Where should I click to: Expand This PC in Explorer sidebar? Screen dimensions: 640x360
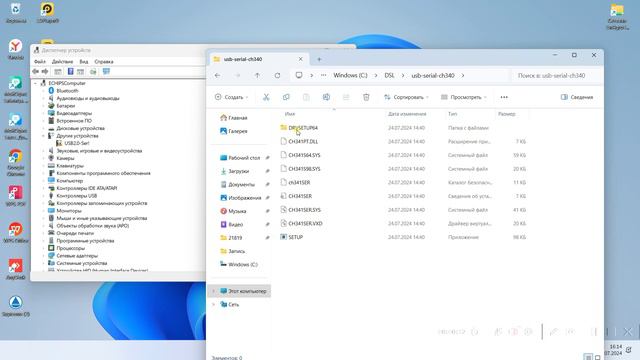coord(213,291)
